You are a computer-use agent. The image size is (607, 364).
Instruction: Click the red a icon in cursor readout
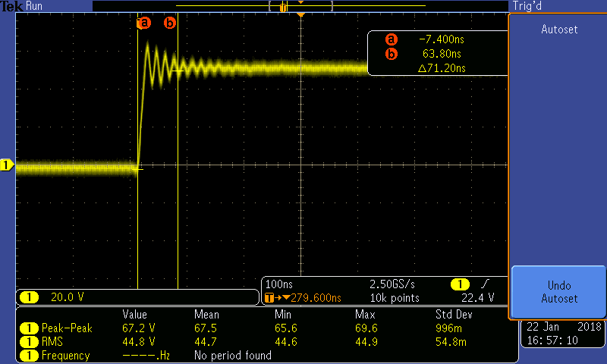(392, 39)
